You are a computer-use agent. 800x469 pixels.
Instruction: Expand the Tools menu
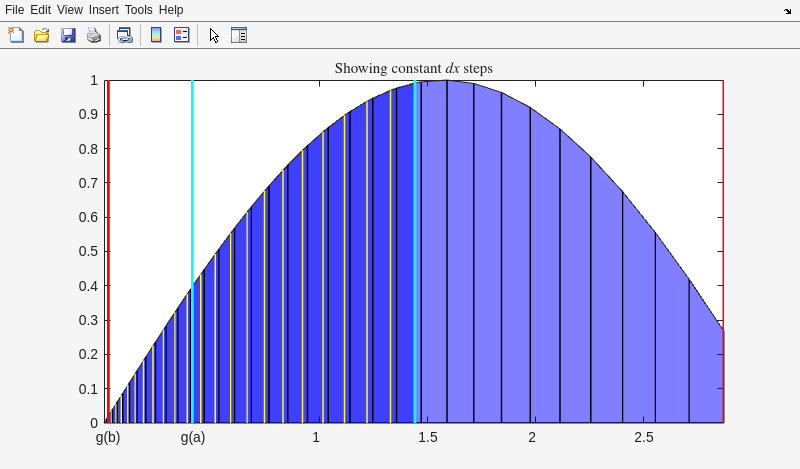pyautogui.click(x=139, y=10)
